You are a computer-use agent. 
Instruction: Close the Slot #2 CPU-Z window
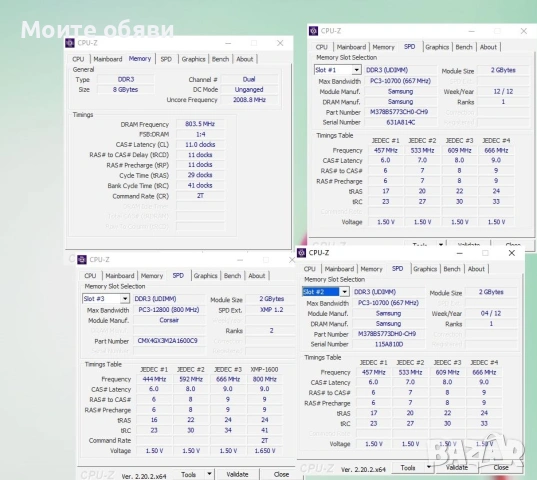coord(512,253)
